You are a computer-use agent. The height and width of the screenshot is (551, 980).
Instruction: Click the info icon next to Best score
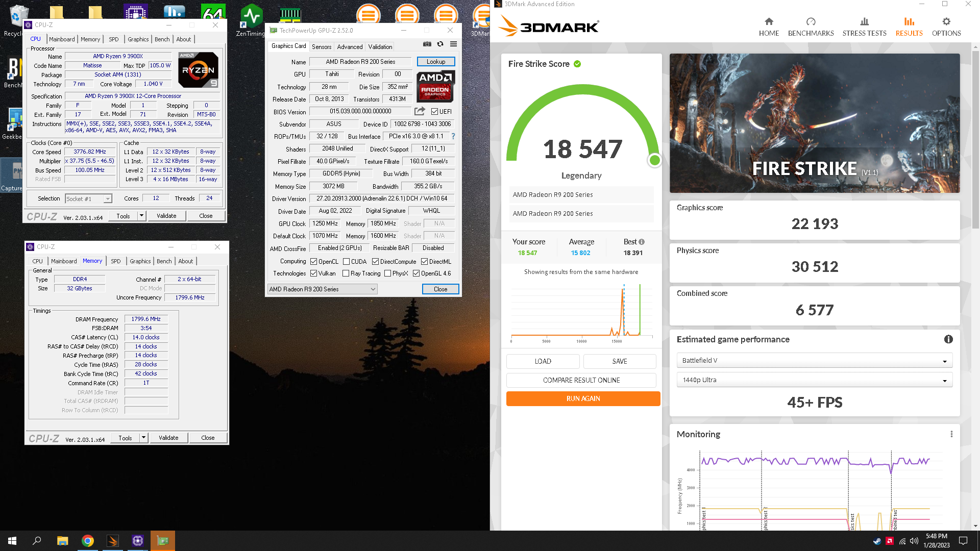coord(642,242)
